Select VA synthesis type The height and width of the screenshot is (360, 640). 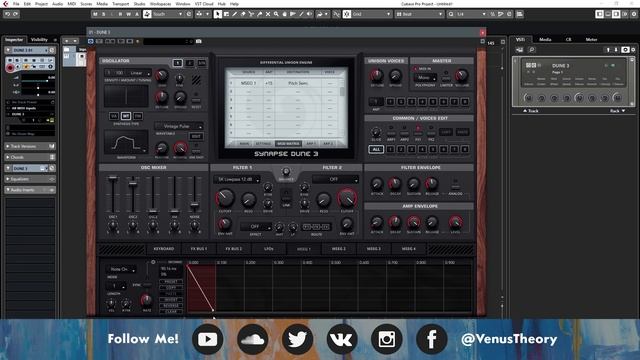point(114,116)
